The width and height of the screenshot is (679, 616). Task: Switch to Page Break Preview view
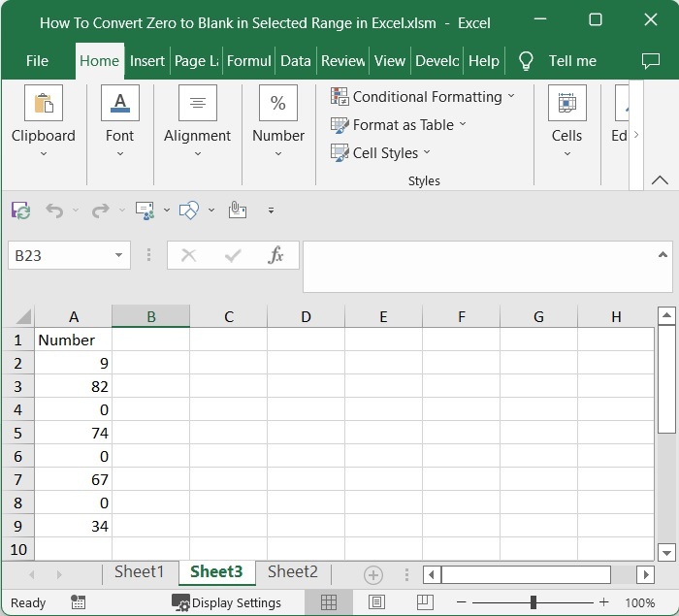(x=424, y=602)
